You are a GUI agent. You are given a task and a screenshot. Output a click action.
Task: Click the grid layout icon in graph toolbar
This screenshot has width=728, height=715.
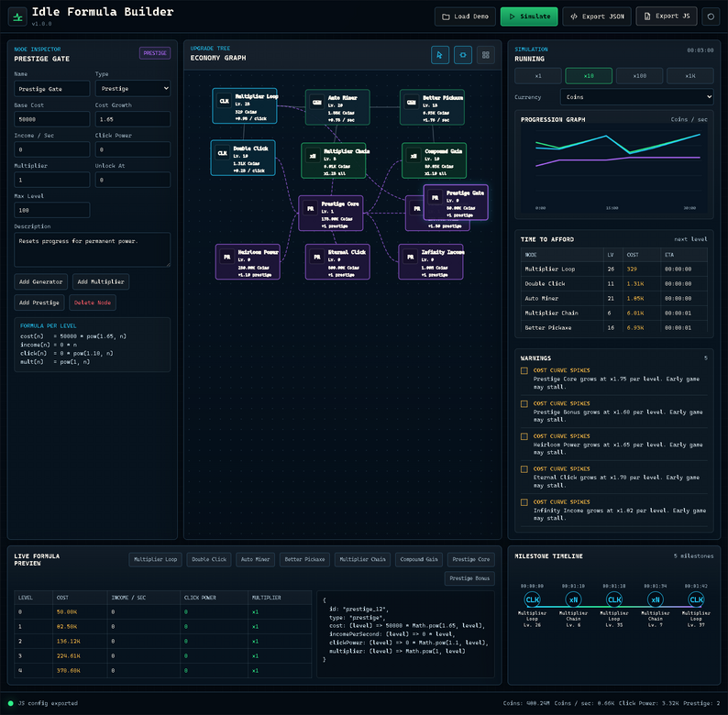coord(486,55)
